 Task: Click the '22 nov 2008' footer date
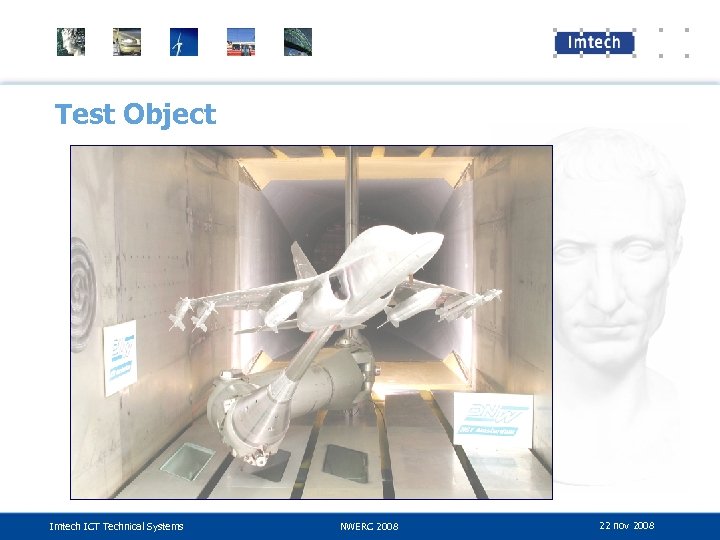627,525
